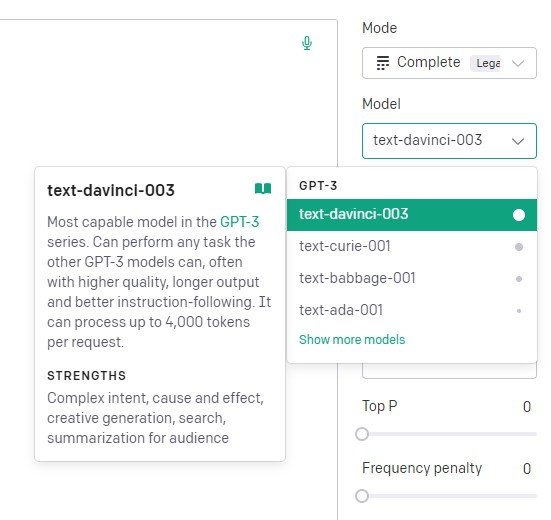The width and height of the screenshot is (551, 520).
Task: Click Show more models link
Action: [352, 339]
